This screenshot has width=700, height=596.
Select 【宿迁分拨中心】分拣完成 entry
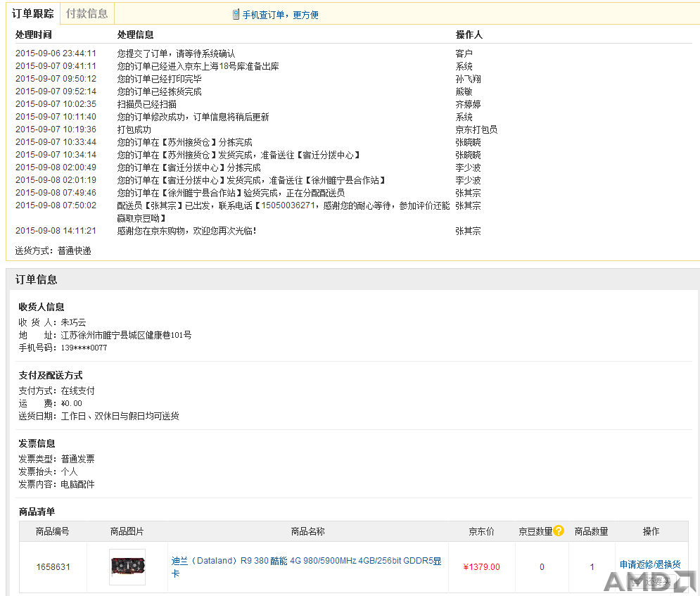click(189, 168)
